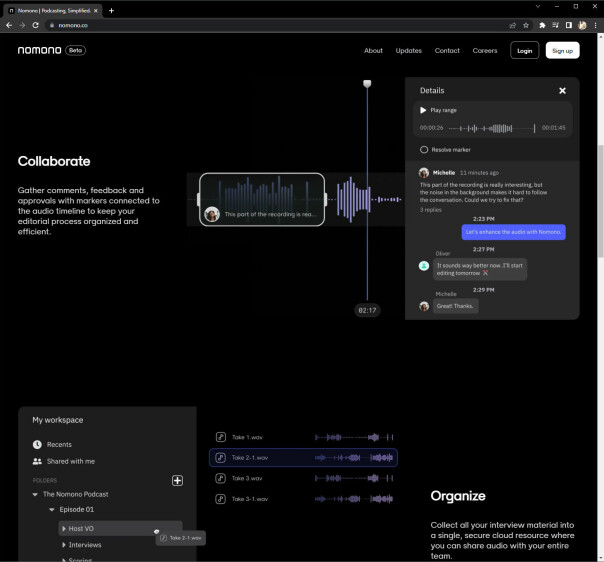Click the Take 3-1.wav waveform preview
The height and width of the screenshot is (562, 604).
click(x=354, y=499)
